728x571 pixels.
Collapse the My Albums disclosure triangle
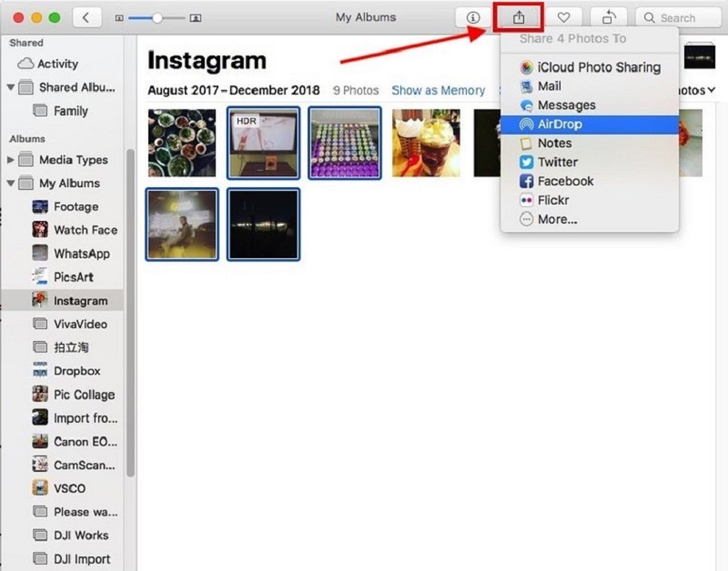click(x=11, y=184)
